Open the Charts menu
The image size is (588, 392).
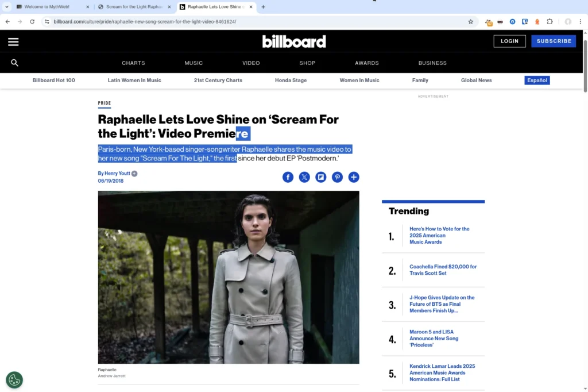133,63
